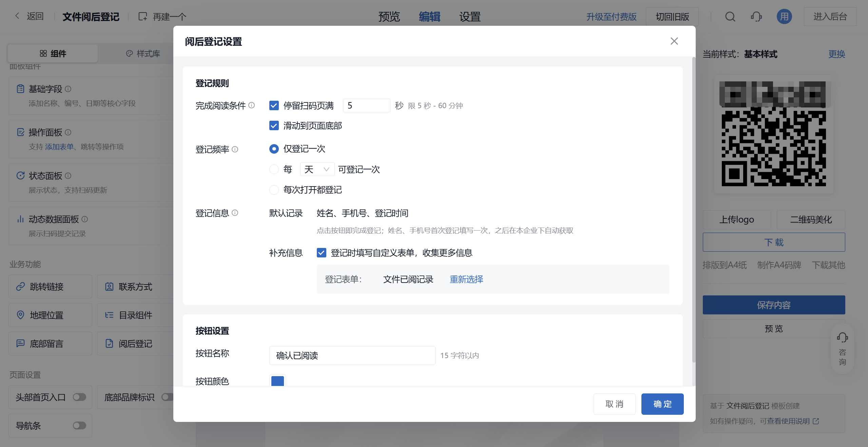The width and height of the screenshot is (868, 447).
Task: Click the back arrow next to 返回
Action: point(17,16)
